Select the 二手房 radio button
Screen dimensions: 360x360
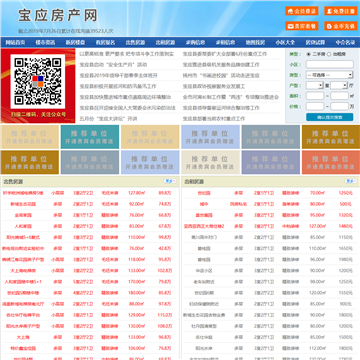point(309,54)
